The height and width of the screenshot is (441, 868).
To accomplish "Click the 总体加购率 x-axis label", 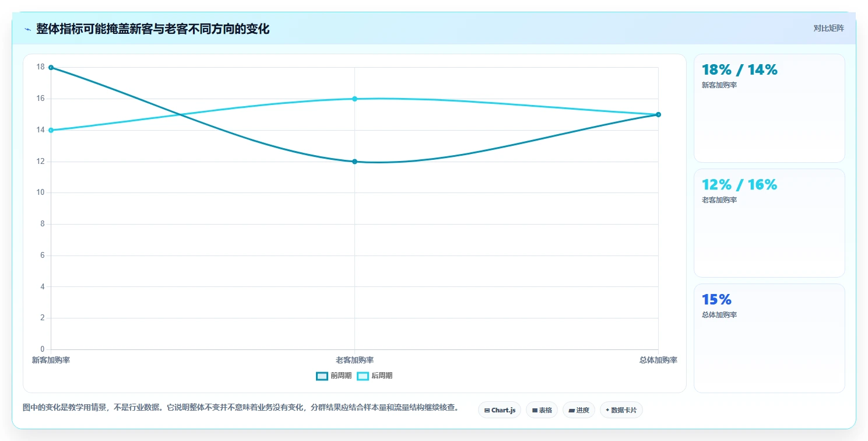I will 658,360.
